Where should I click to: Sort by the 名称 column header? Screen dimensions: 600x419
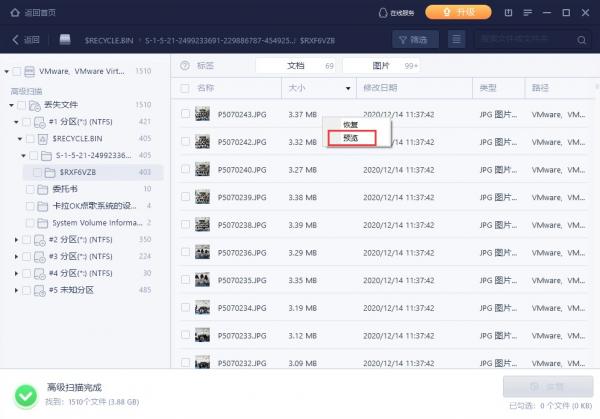click(205, 88)
